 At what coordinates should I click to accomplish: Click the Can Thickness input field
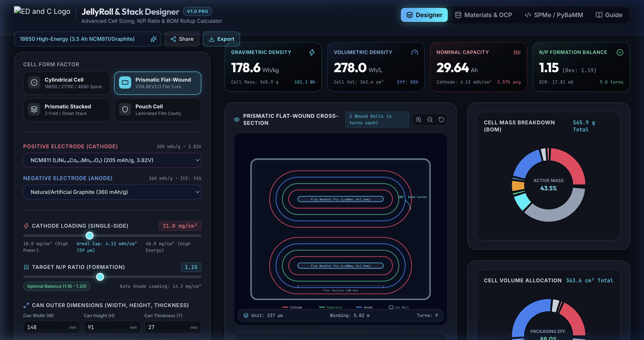[173, 327]
